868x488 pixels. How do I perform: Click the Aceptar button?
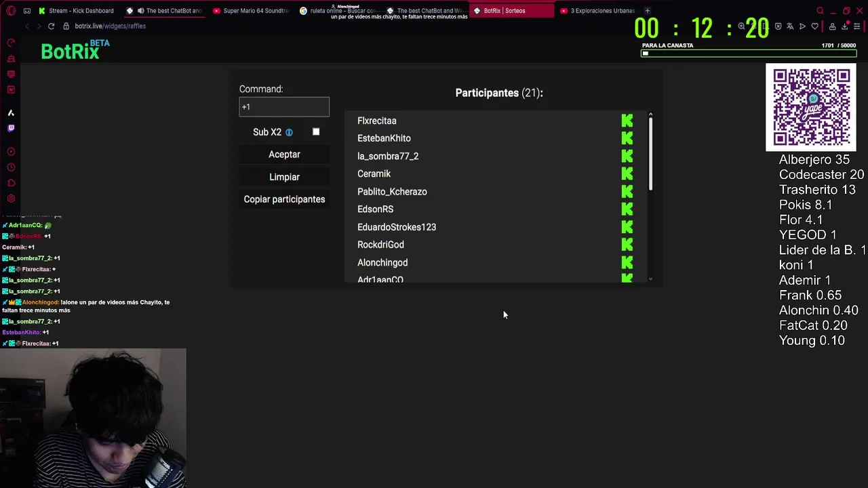(284, 155)
